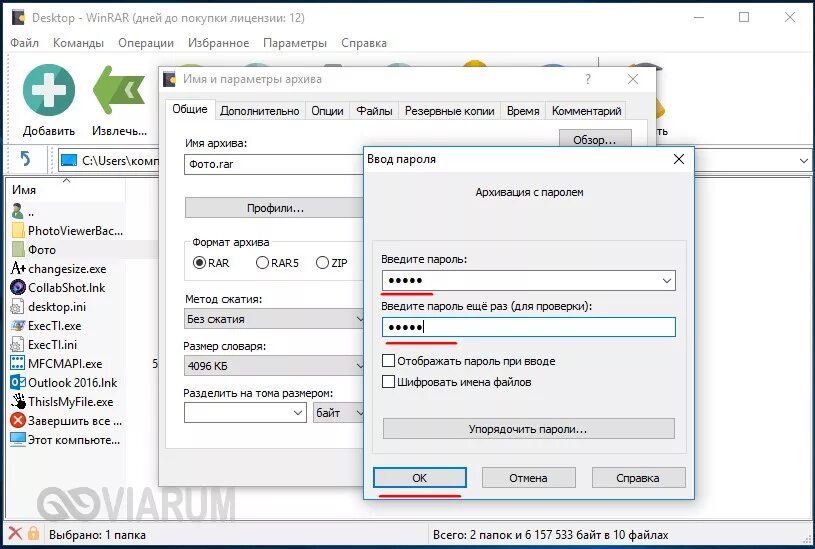Open the Размер словаря 4096 КБ dropdown
The image size is (815, 549).
point(274,366)
